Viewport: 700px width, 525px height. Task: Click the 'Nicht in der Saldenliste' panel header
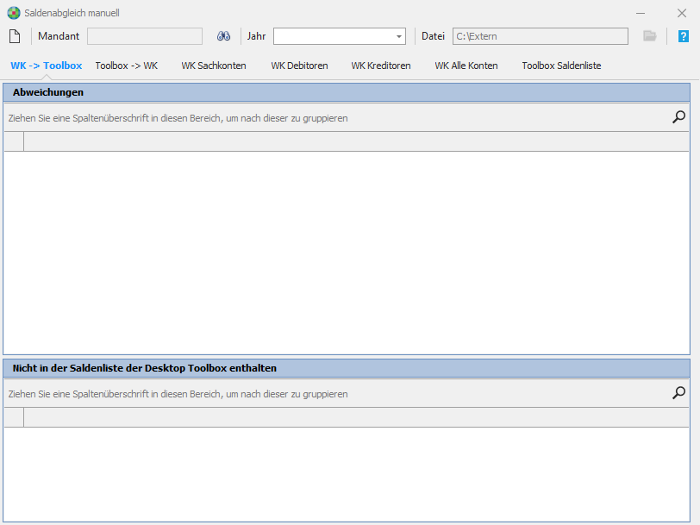tap(346, 368)
